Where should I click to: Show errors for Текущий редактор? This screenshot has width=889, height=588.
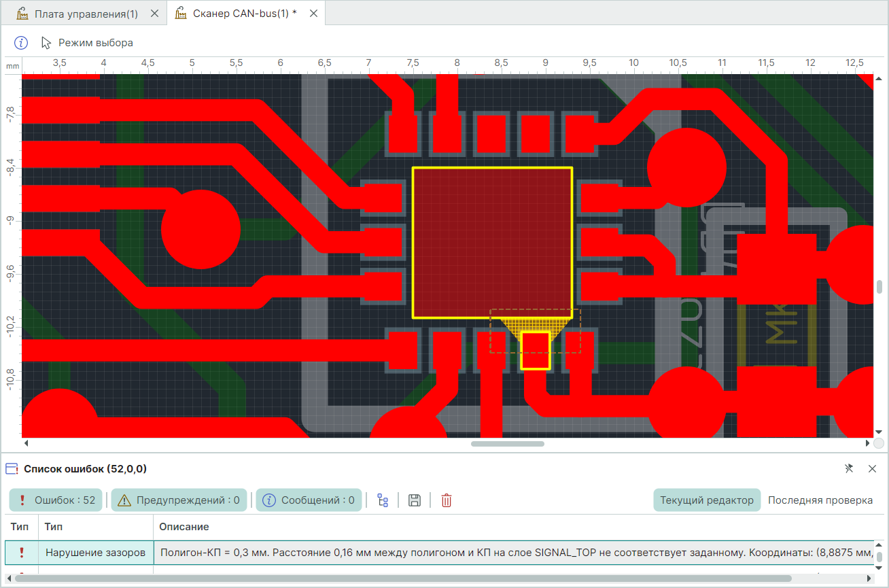pyautogui.click(x=707, y=500)
